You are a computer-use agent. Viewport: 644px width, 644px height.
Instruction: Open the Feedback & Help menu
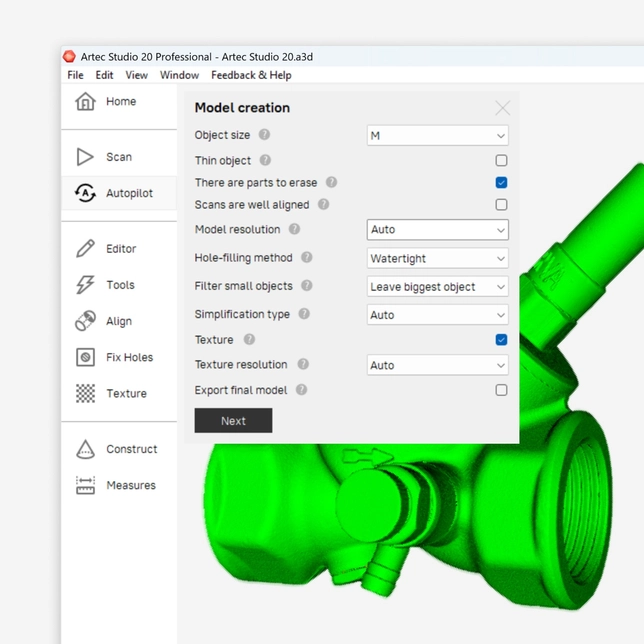pyautogui.click(x=251, y=75)
